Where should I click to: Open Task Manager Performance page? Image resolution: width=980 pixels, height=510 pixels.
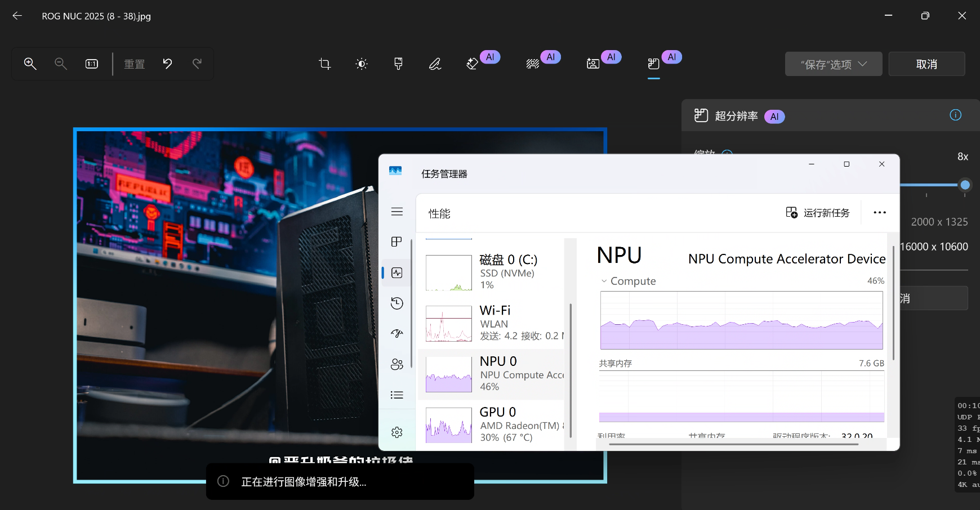click(x=397, y=273)
